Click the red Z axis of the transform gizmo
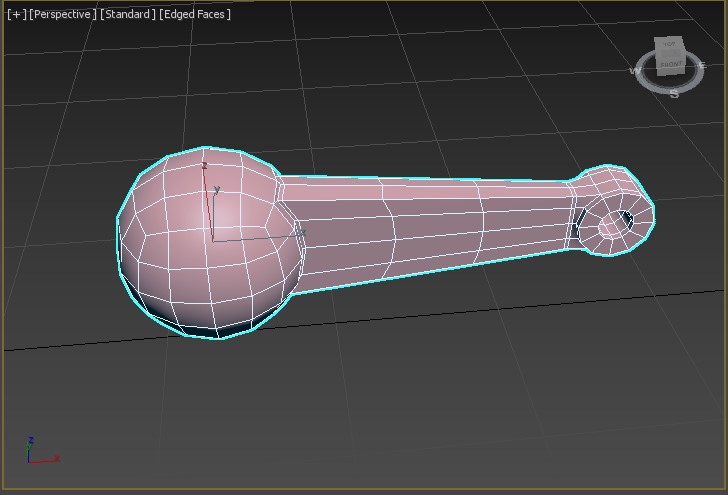 pyautogui.click(x=206, y=190)
